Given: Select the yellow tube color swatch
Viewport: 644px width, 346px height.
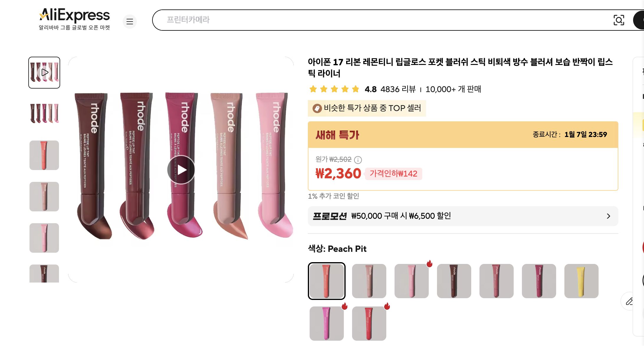Looking at the screenshot, I should [581, 281].
